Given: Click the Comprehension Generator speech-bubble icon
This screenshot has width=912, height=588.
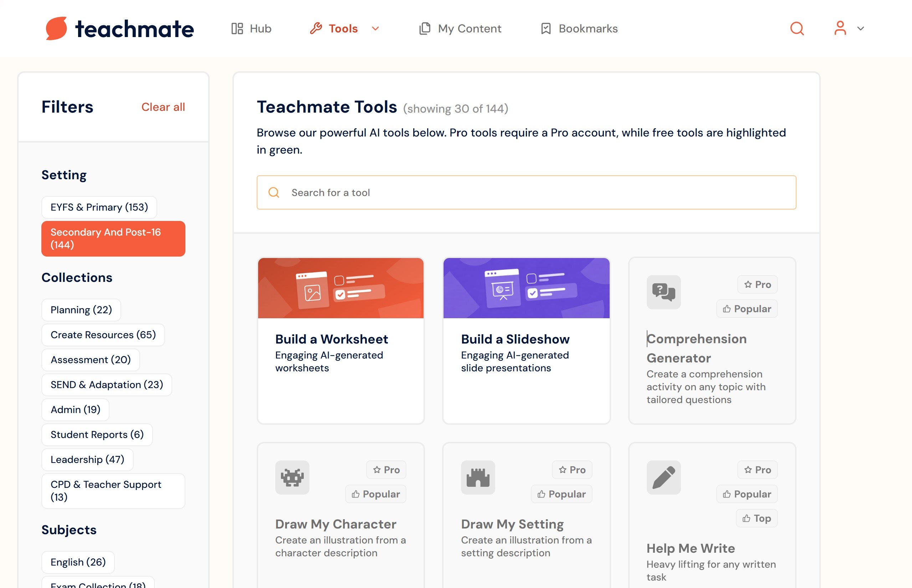Looking at the screenshot, I should [x=663, y=292].
